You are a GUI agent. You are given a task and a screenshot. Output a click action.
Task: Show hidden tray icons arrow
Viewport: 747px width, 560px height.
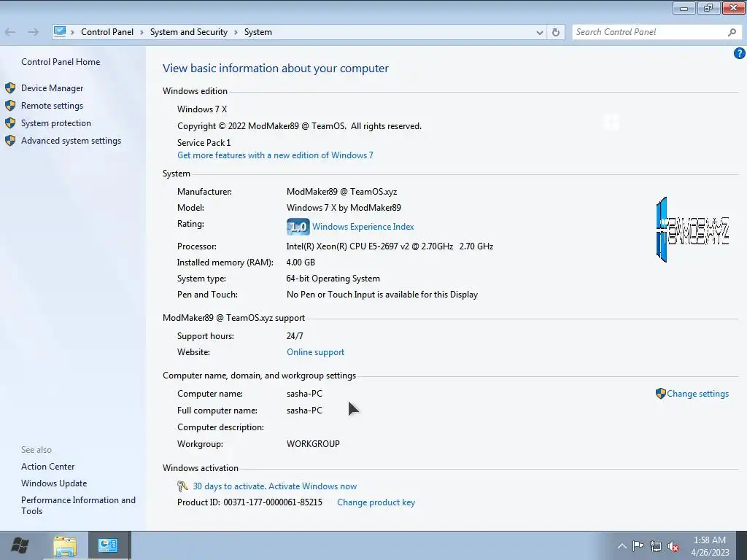tap(622, 545)
